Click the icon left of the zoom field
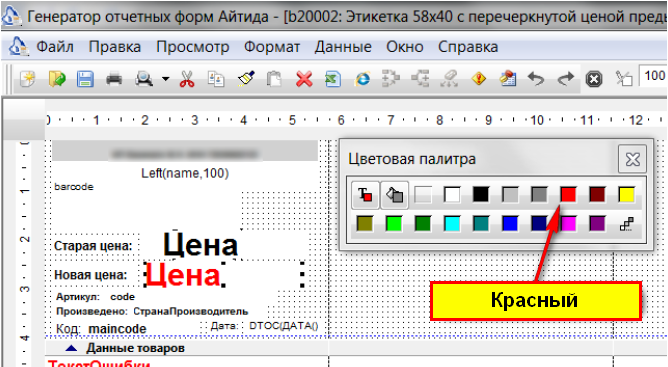668x367 pixels. (624, 78)
